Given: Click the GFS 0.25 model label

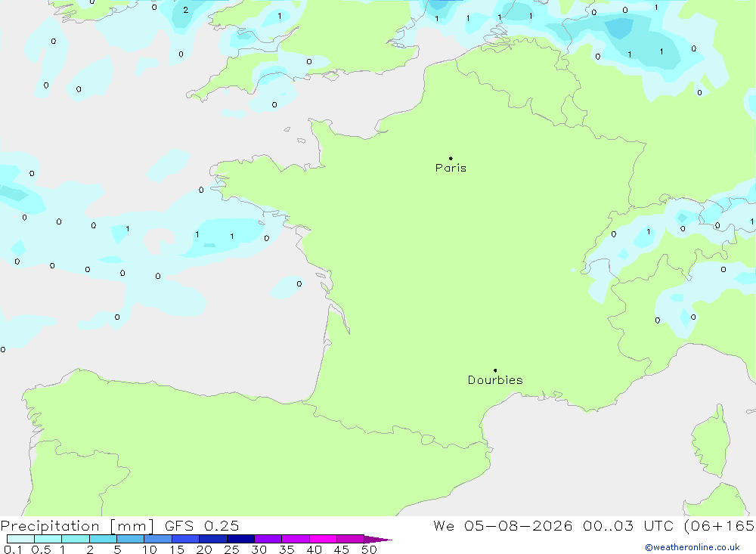Looking at the screenshot, I should [202, 526].
